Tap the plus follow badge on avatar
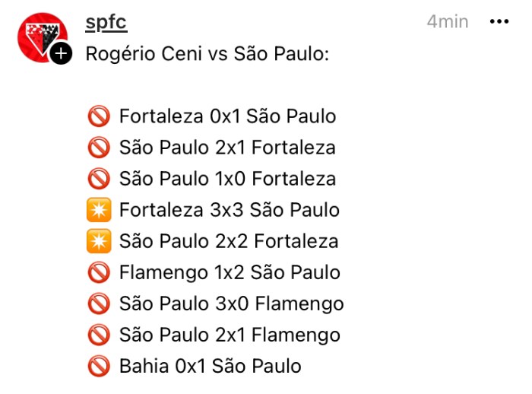Image resolution: width=532 pixels, height=394 pixels. pos(62,54)
